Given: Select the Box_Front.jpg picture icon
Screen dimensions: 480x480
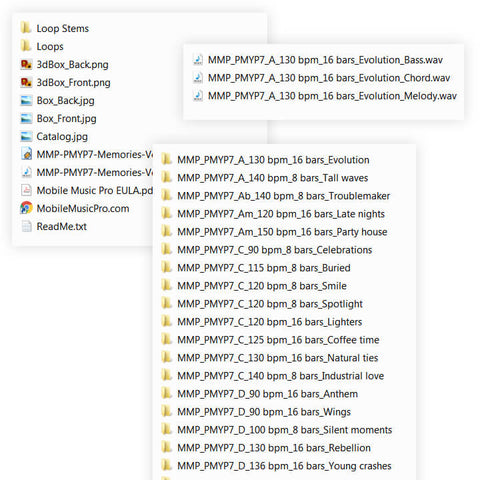Looking at the screenshot, I should [x=26, y=118].
